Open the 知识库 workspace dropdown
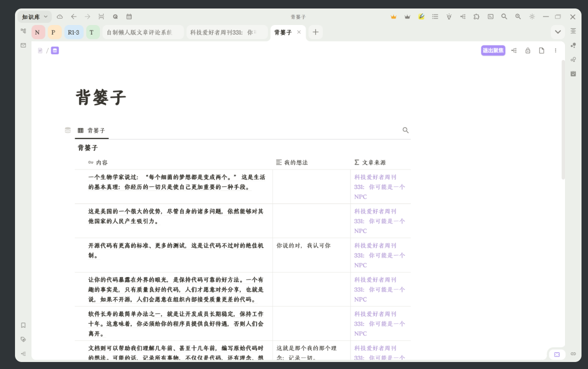This screenshot has width=588, height=369. pos(34,17)
